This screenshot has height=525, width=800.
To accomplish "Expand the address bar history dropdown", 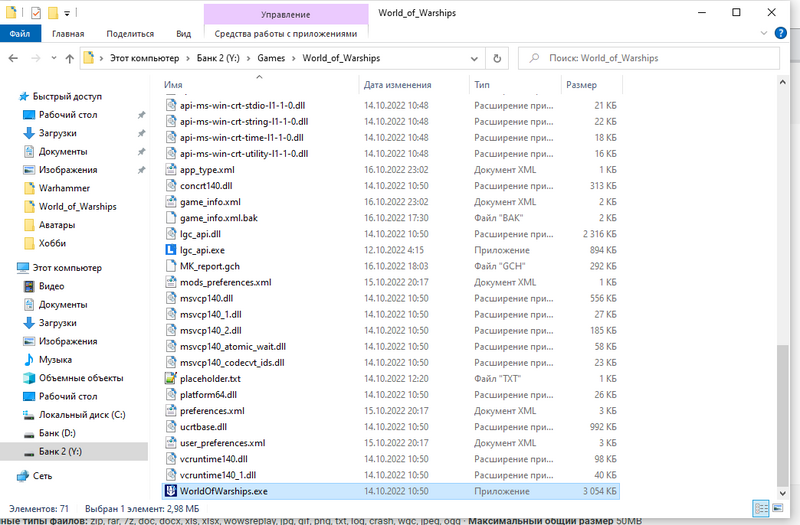I will pyautogui.click(x=474, y=58).
